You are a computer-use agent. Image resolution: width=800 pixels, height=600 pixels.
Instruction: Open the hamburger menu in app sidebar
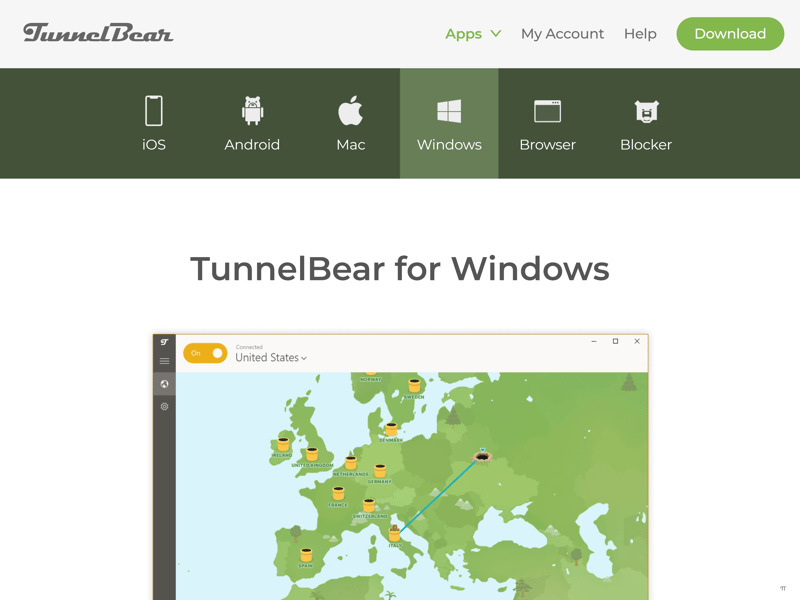pos(164,361)
